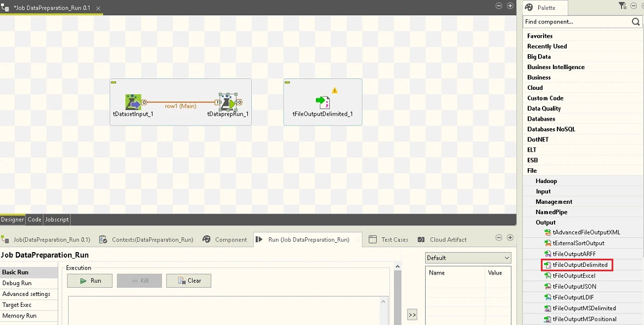Switch to the Jobscript tab
This screenshot has width=644, height=325.
click(57, 220)
